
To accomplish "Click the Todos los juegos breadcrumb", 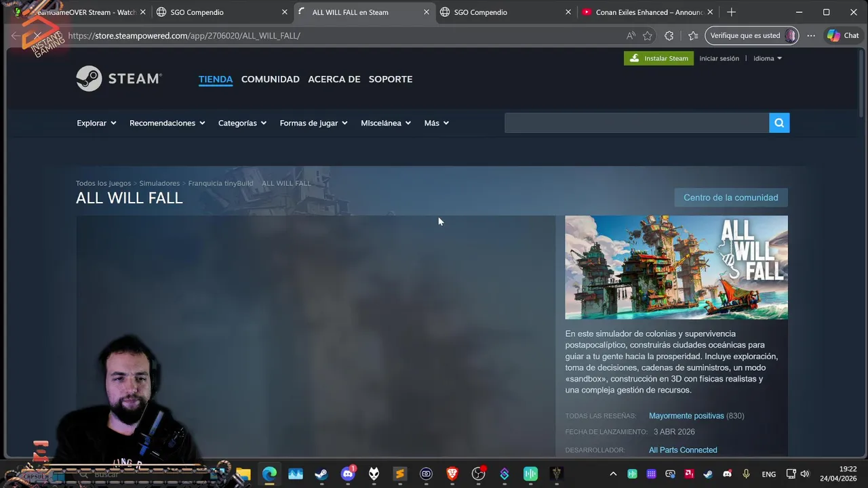I will (x=103, y=183).
